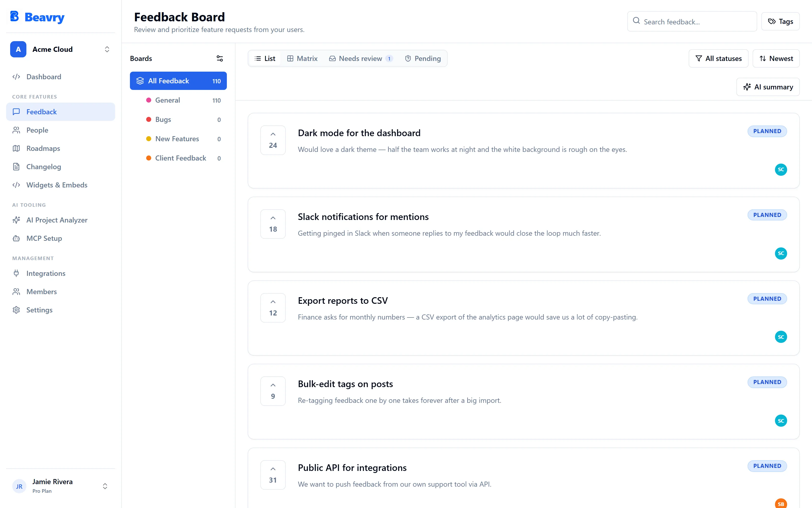
Task: Launch AI Project Analyzer
Action: point(60,220)
